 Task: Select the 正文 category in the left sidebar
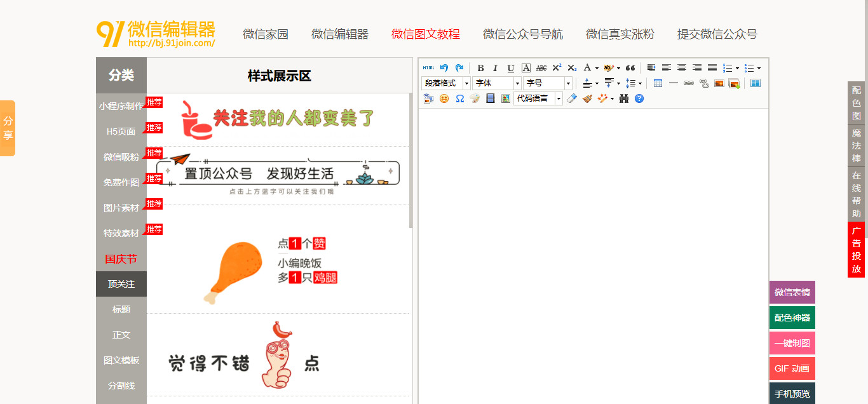tap(121, 335)
